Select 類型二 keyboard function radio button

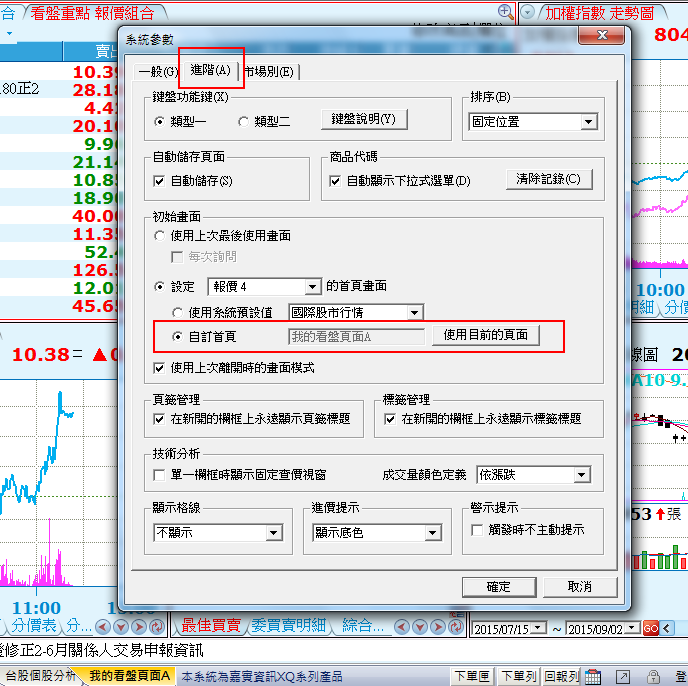(243, 121)
